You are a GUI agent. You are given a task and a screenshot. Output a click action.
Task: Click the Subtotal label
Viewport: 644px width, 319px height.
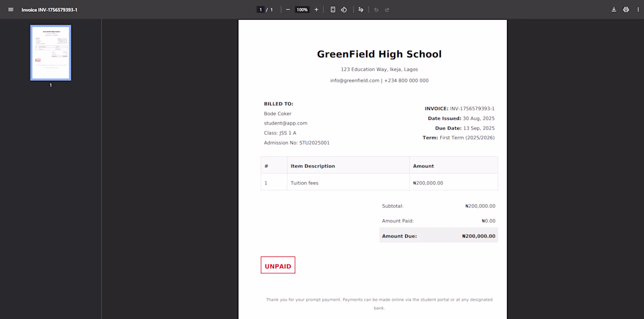click(x=393, y=206)
